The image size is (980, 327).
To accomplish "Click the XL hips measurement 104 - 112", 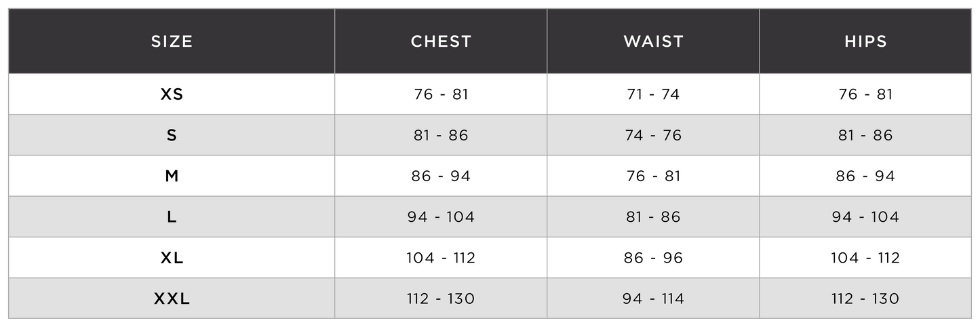I will (865, 258).
